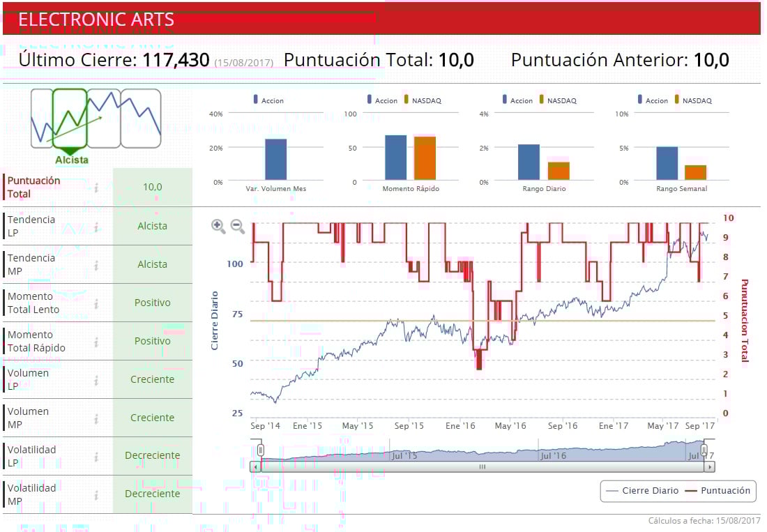The height and width of the screenshot is (532, 767).
Task: Toggle Accion legend in Rango Semanal chart
Action: pyautogui.click(x=653, y=100)
